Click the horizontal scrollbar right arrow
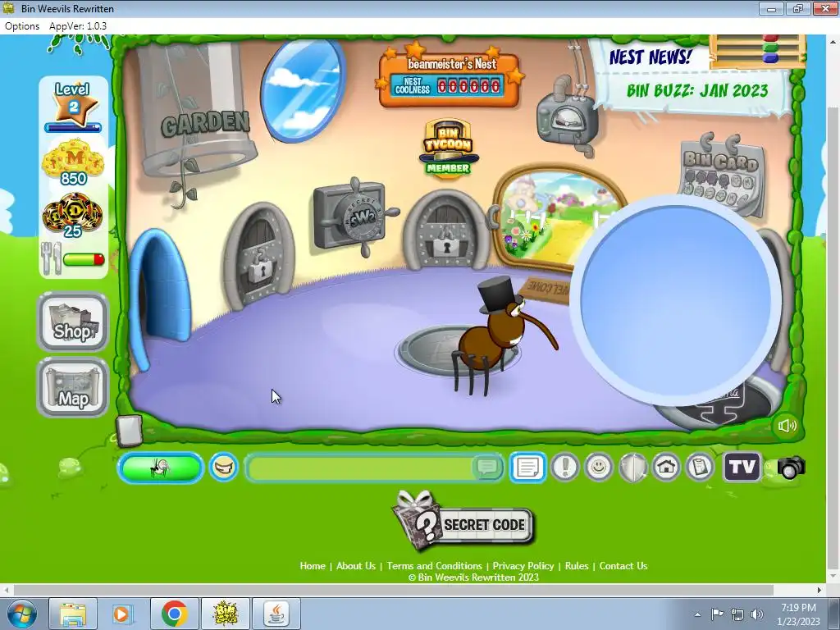This screenshot has height=630, width=840. pyautogui.click(x=819, y=590)
